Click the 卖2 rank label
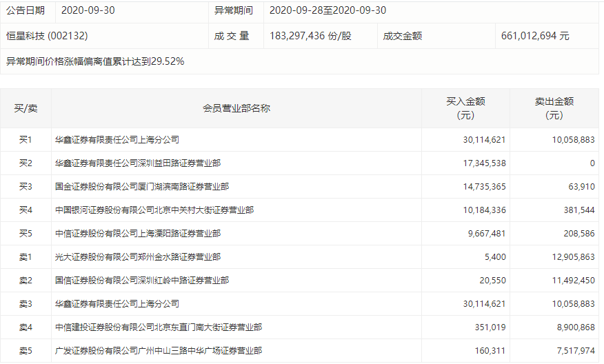This screenshot has height=364, width=604. click(26, 281)
